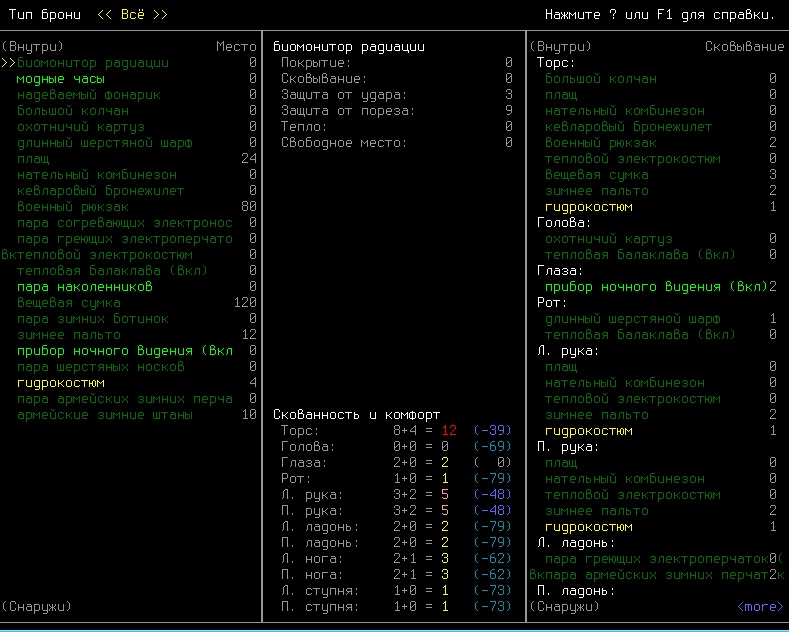
Task: Click the Тепло stat row
Action: (x=397, y=127)
